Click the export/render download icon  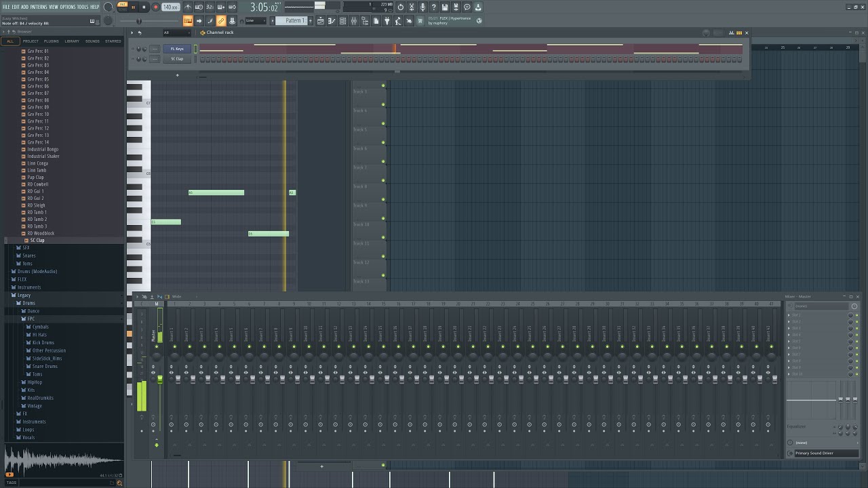pos(478,7)
